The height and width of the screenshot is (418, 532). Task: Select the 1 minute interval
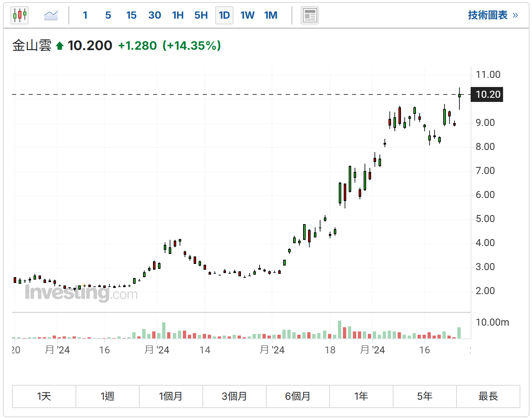pos(85,16)
